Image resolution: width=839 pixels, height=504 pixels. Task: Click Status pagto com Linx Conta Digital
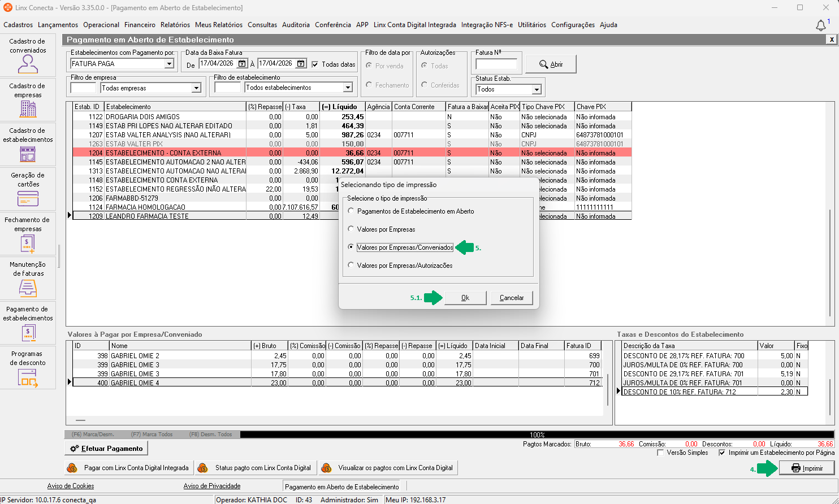256,468
